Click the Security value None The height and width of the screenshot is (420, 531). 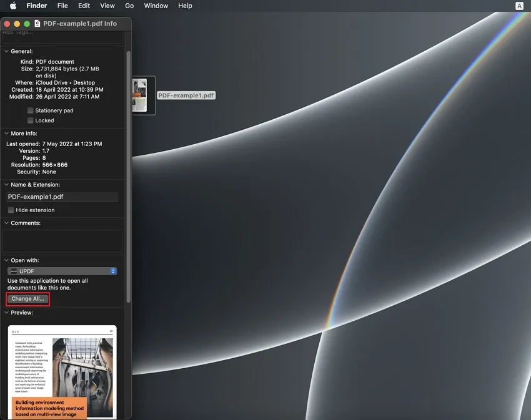49,172
